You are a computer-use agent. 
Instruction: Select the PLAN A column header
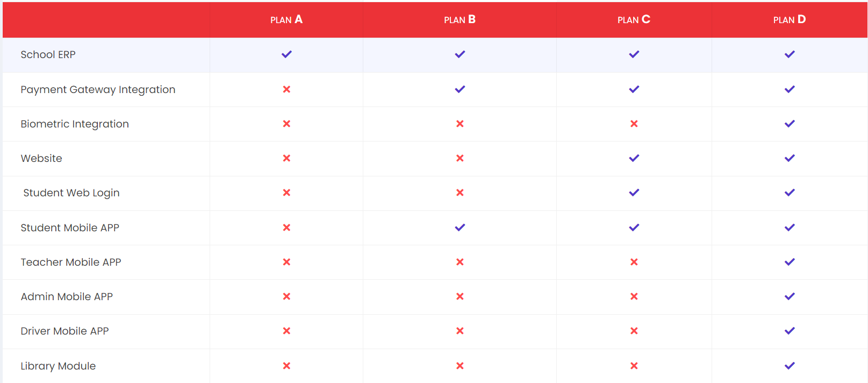(x=286, y=20)
